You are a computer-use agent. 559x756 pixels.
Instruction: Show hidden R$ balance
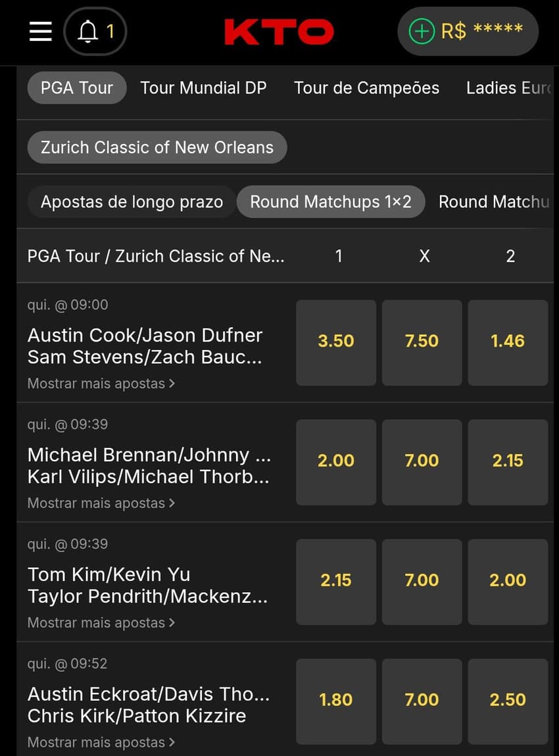coord(482,30)
